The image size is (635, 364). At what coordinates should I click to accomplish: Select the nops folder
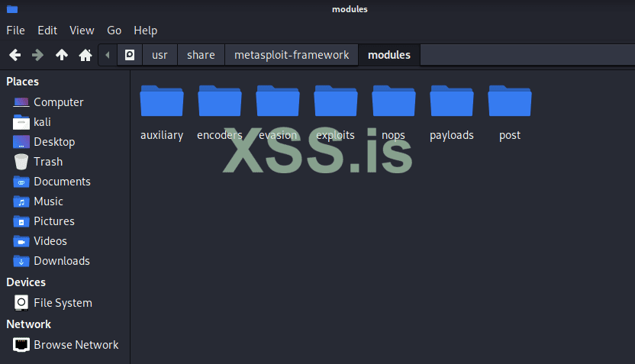(x=394, y=101)
